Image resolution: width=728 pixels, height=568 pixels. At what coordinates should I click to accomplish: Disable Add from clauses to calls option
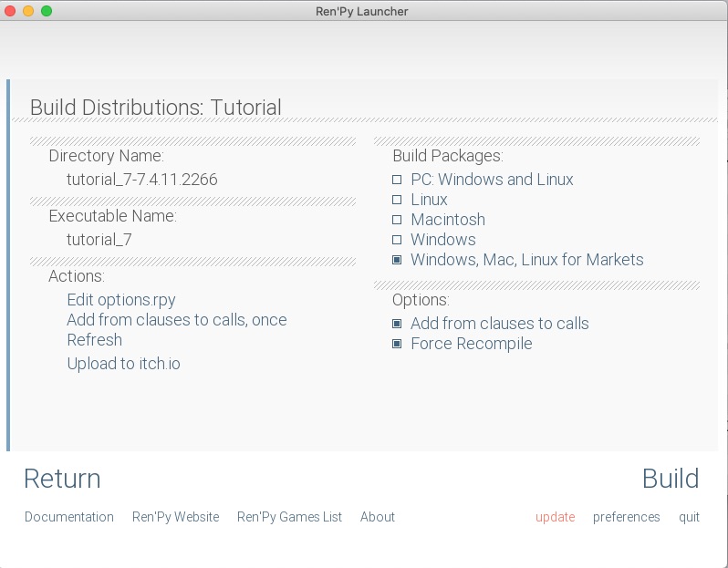[x=397, y=324]
